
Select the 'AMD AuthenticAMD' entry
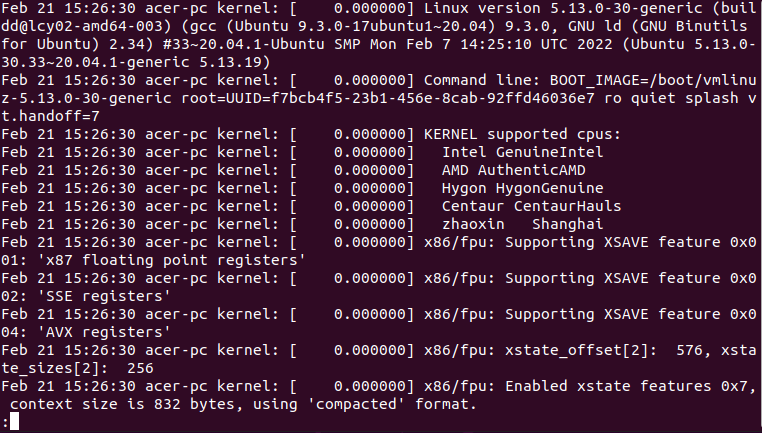[x=514, y=170]
